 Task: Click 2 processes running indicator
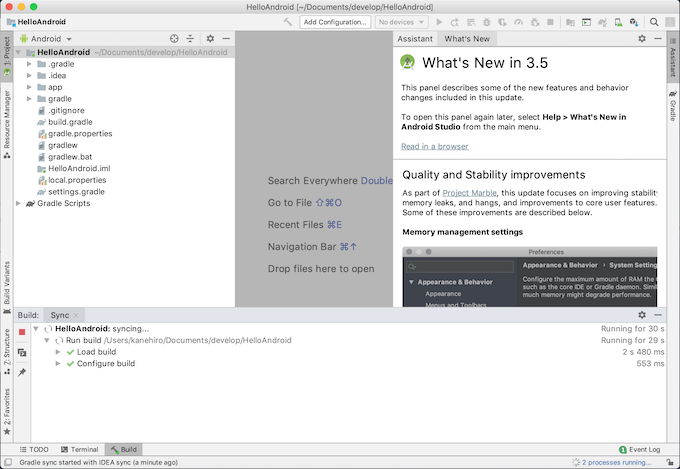pyautogui.click(x=611, y=462)
